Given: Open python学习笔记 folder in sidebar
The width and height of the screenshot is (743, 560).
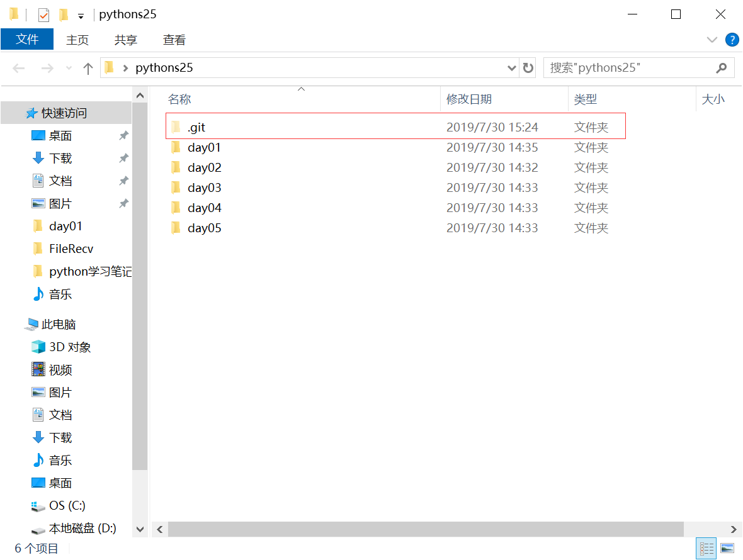Looking at the screenshot, I should pos(83,272).
